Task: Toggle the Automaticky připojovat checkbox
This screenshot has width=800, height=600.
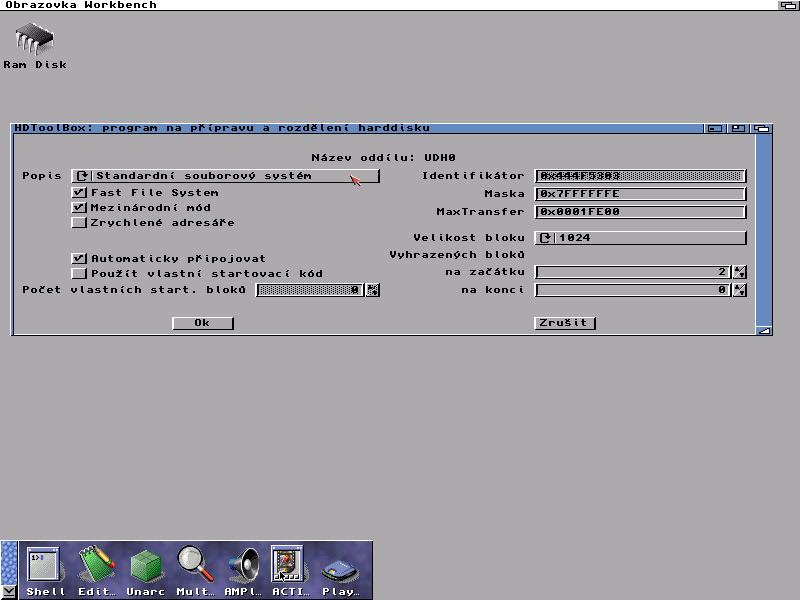Action: coord(80,258)
